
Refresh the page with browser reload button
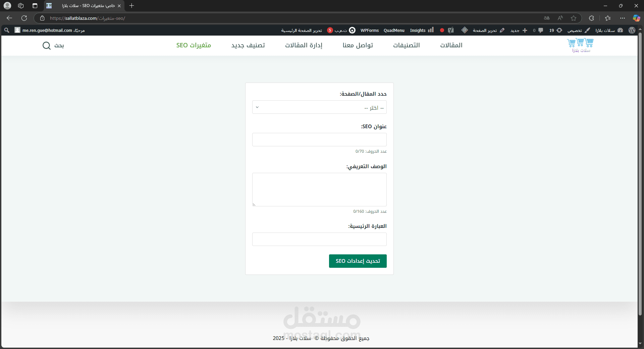24,18
